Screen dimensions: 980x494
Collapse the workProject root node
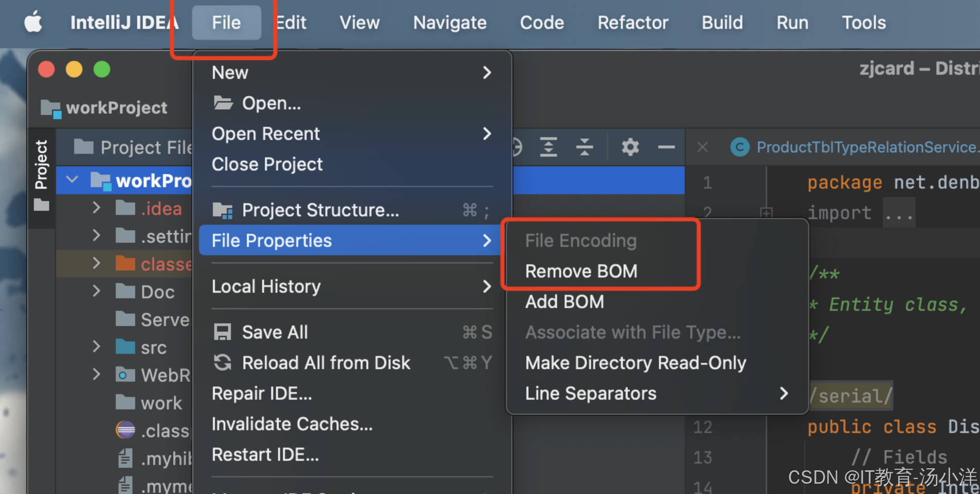(72, 180)
